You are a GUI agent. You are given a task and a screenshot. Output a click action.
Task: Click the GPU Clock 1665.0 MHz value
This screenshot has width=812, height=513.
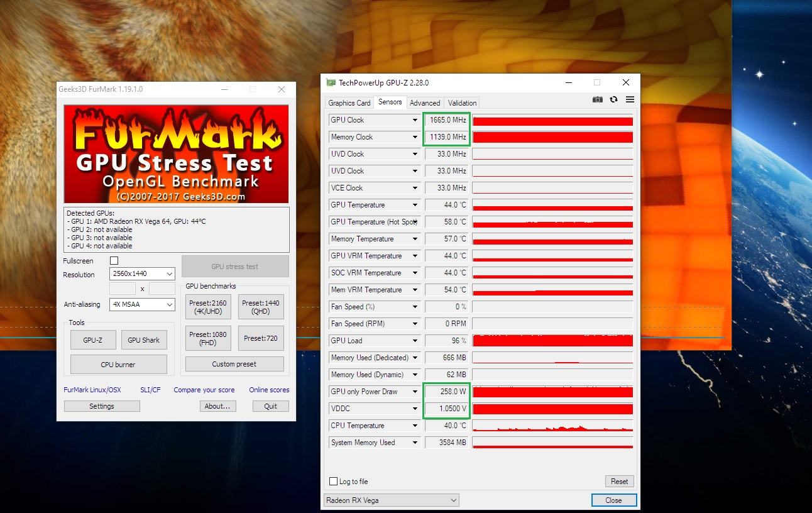point(447,120)
